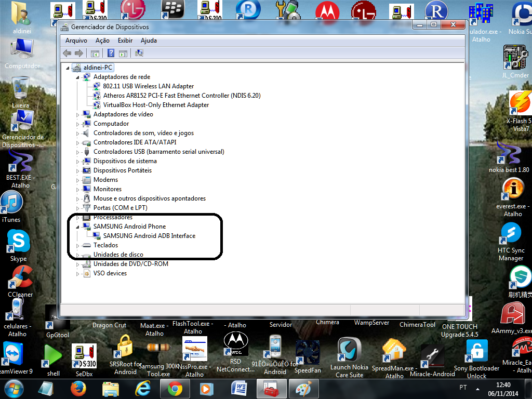Select VirtualBox Host-Only Ethernet Adapter
532x399 pixels.
[x=156, y=105]
